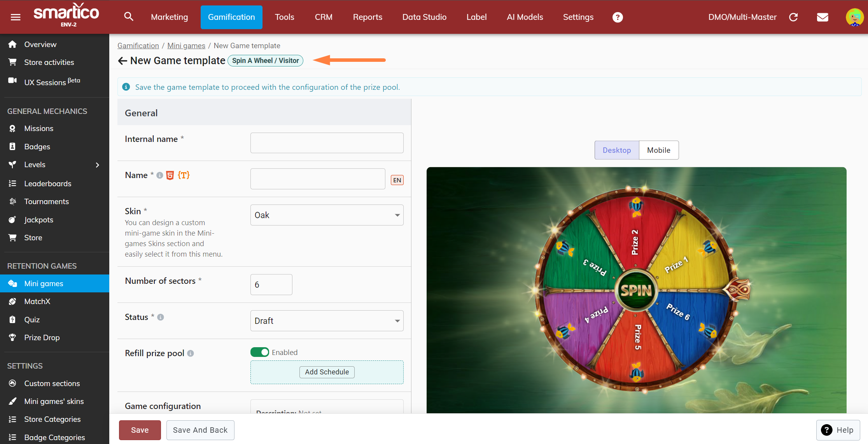Open the hamburger menu icon
The width and height of the screenshot is (868, 444).
(16, 17)
